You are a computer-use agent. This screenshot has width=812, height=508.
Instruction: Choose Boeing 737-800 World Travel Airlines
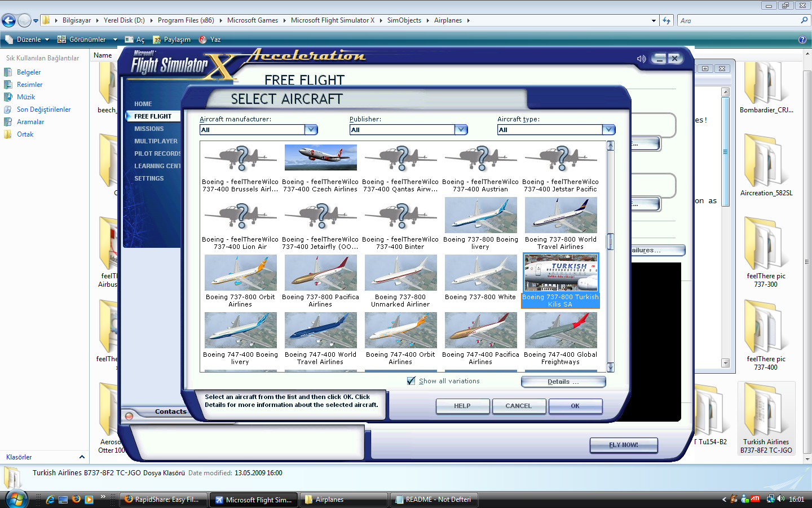tap(561, 215)
